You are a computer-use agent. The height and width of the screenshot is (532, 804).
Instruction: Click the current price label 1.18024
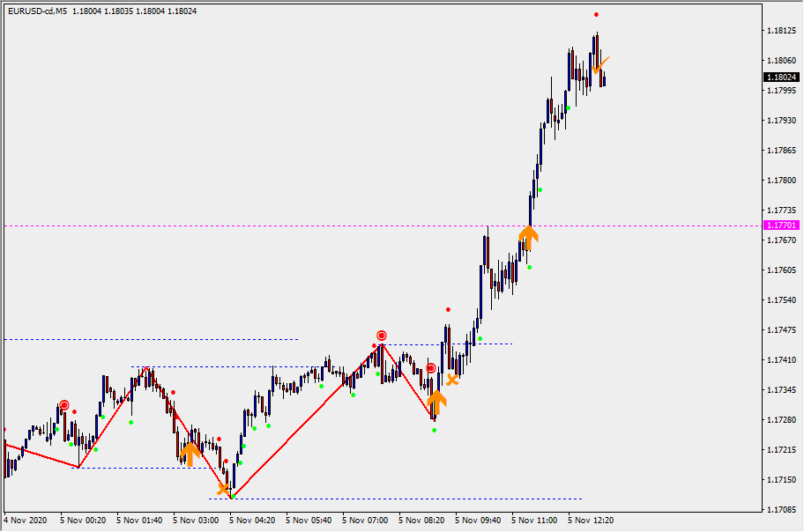click(x=781, y=77)
